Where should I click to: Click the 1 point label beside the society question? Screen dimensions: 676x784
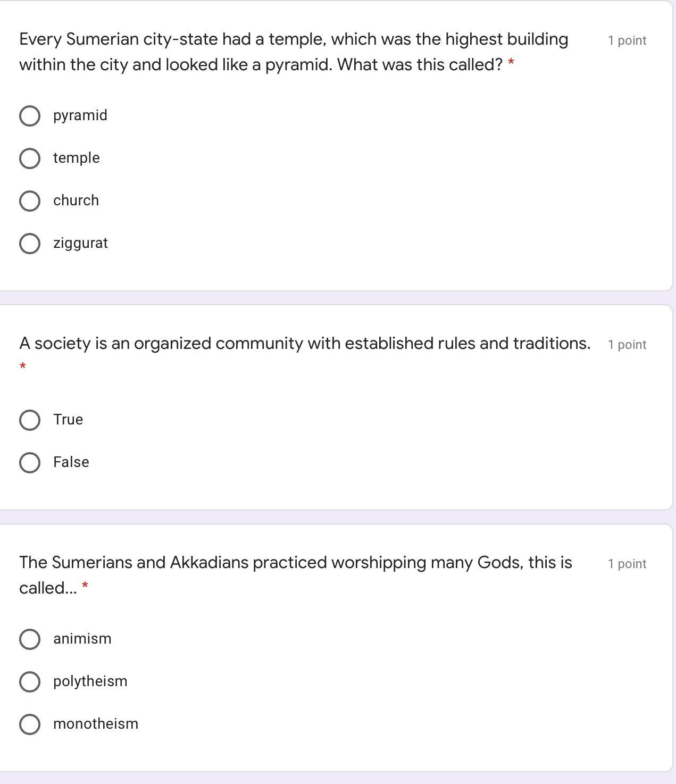(627, 345)
